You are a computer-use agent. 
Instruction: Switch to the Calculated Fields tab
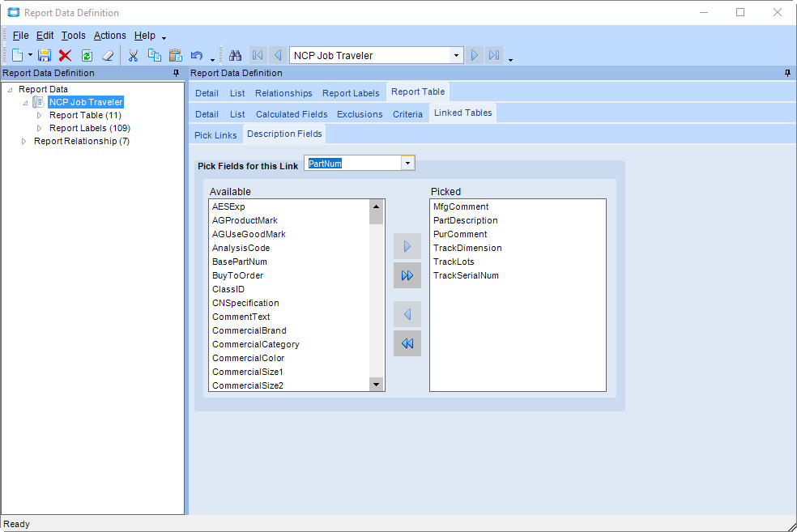point(292,114)
